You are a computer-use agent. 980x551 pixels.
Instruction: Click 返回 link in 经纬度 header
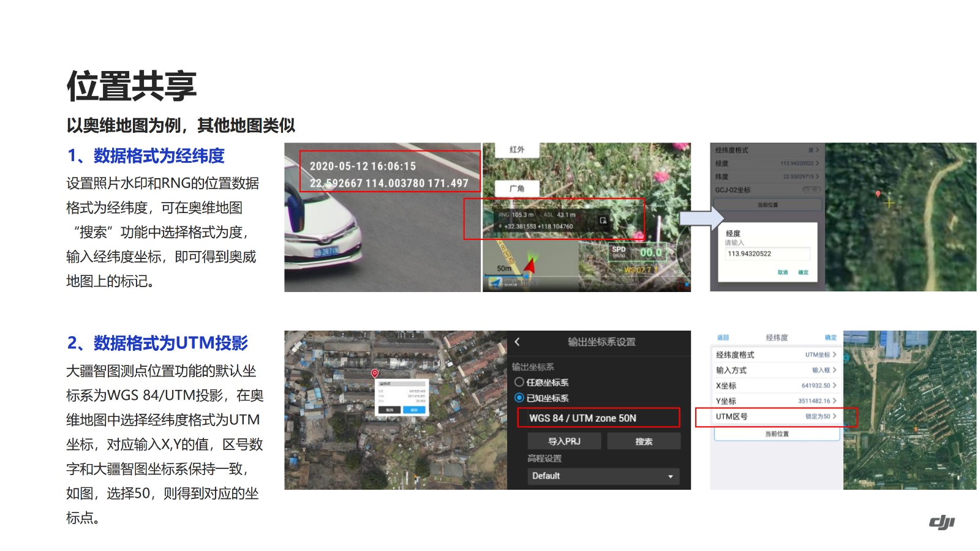pos(723,337)
